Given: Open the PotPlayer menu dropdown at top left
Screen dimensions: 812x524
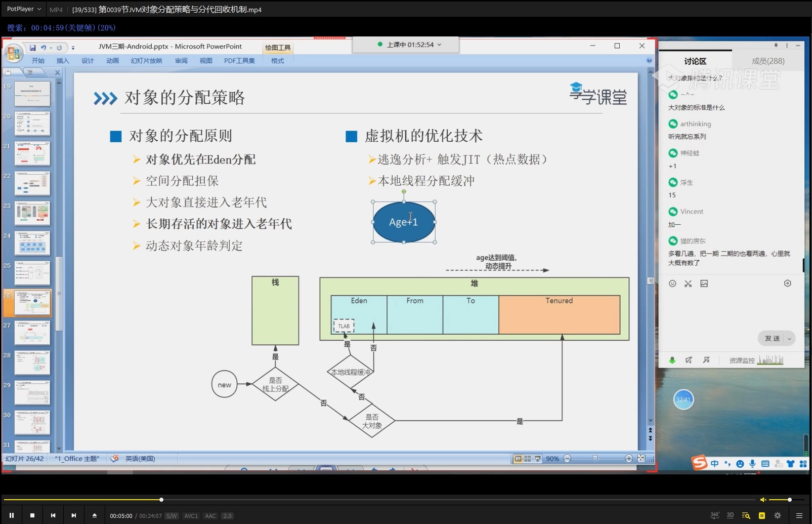Looking at the screenshot, I should coord(23,9).
